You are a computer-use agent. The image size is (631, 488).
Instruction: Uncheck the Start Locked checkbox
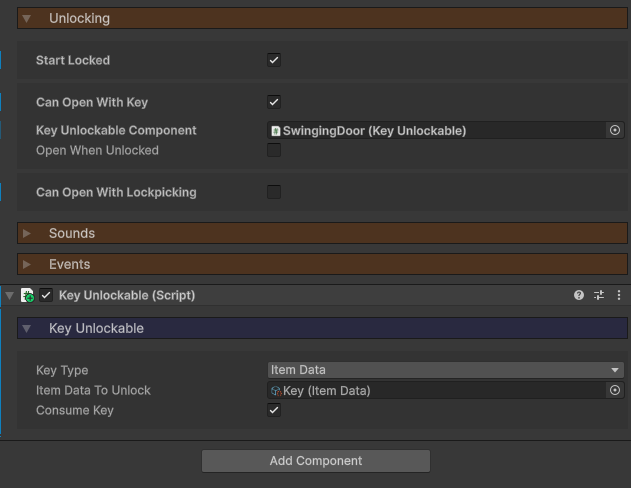(274, 60)
